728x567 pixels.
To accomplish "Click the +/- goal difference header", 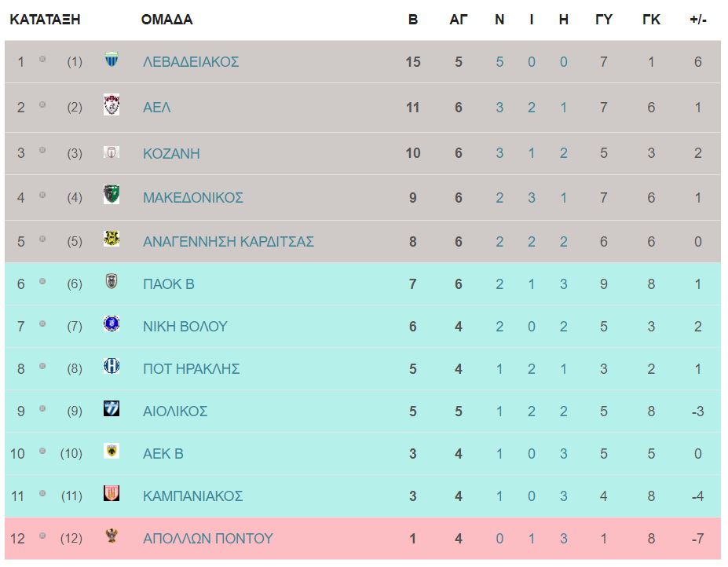I will coord(698,20).
